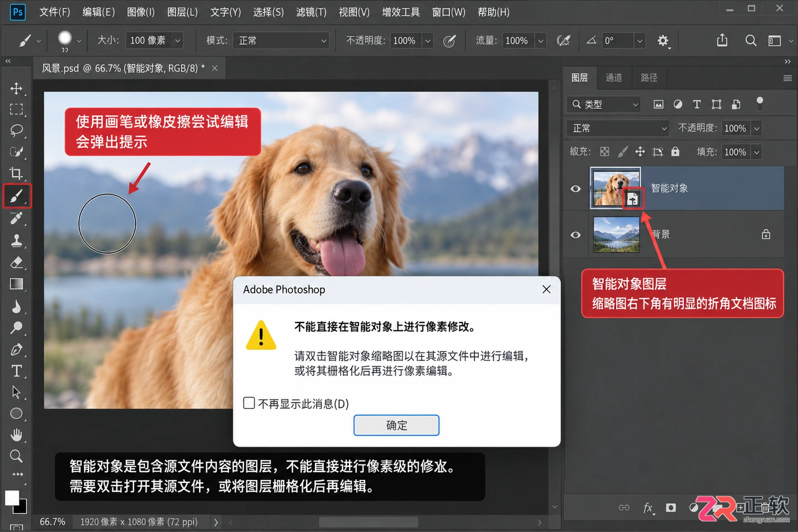798x532 pixels.
Task: Select the Zoom tool
Action: coord(17,456)
